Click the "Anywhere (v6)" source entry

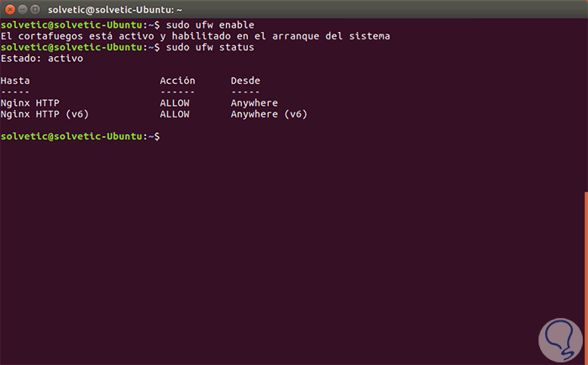pos(269,113)
